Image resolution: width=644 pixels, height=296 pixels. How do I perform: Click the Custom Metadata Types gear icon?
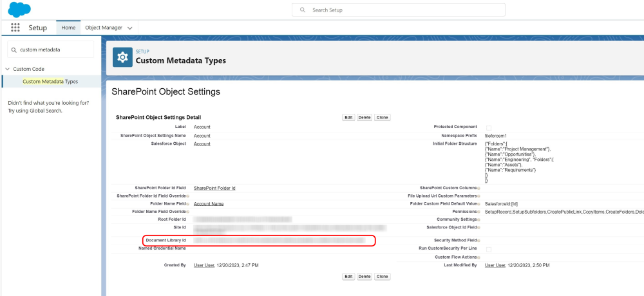tap(122, 57)
